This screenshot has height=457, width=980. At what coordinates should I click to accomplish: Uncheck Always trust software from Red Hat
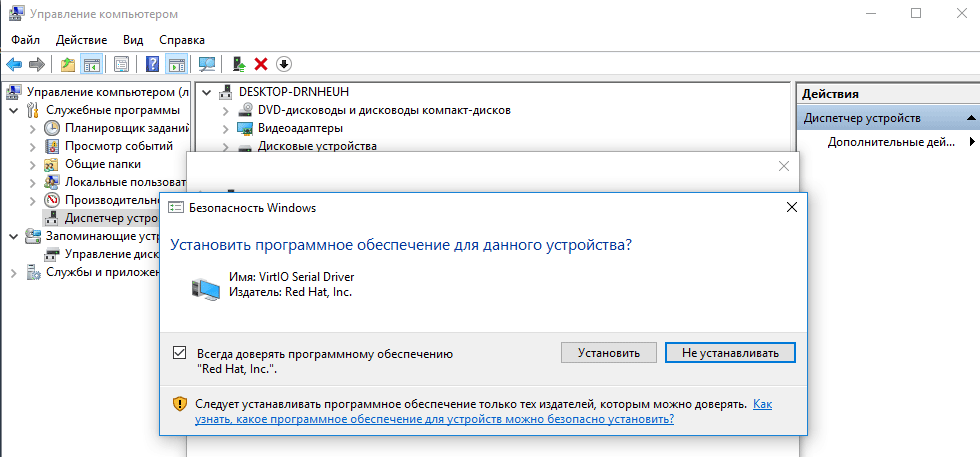(180, 353)
